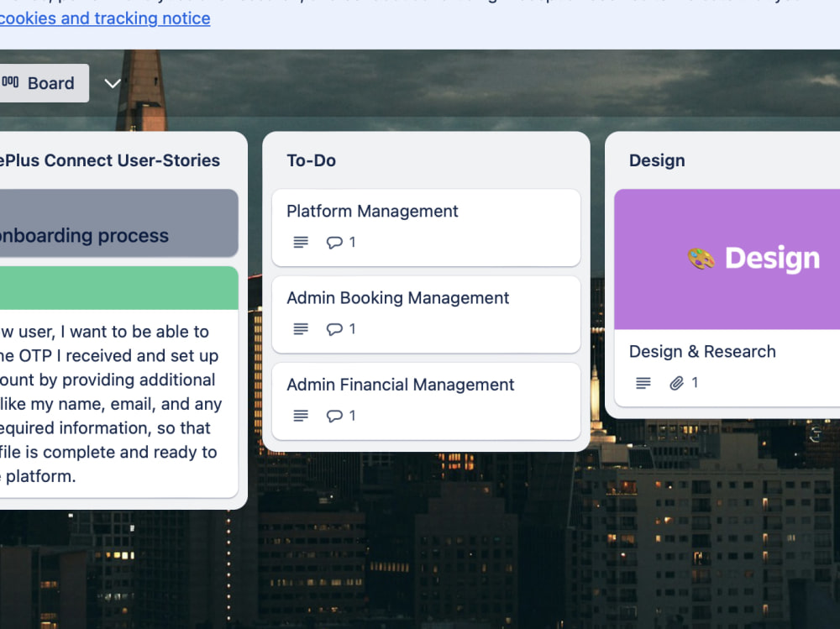Expand the views dropdown chevron next to Board
Screen dimensions: 840x629
tap(112, 84)
